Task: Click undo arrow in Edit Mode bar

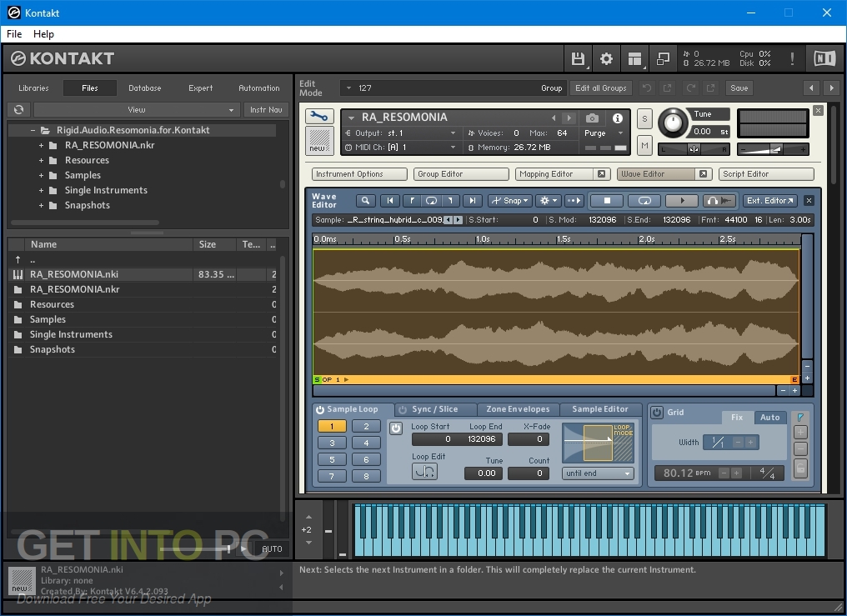Action: click(647, 88)
